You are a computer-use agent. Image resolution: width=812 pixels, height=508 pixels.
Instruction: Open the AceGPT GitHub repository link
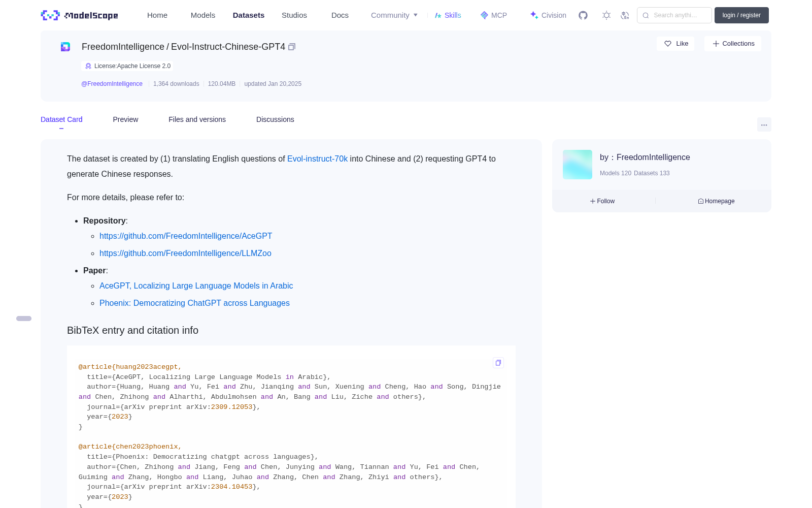(x=186, y=236)
